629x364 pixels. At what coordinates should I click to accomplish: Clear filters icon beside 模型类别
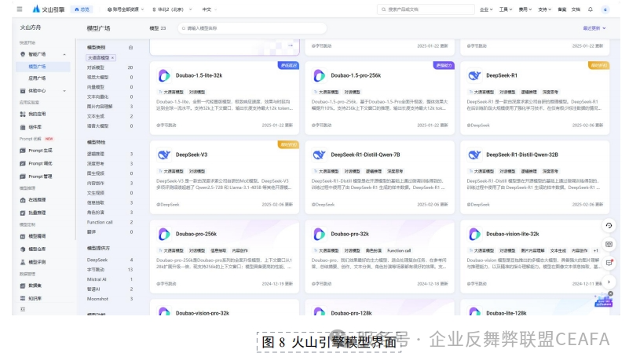point(131,47)
